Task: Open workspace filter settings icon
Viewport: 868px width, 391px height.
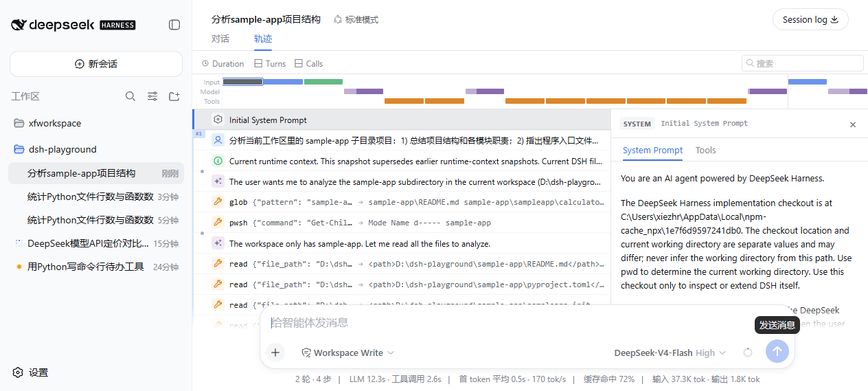Action: point(152,96)
